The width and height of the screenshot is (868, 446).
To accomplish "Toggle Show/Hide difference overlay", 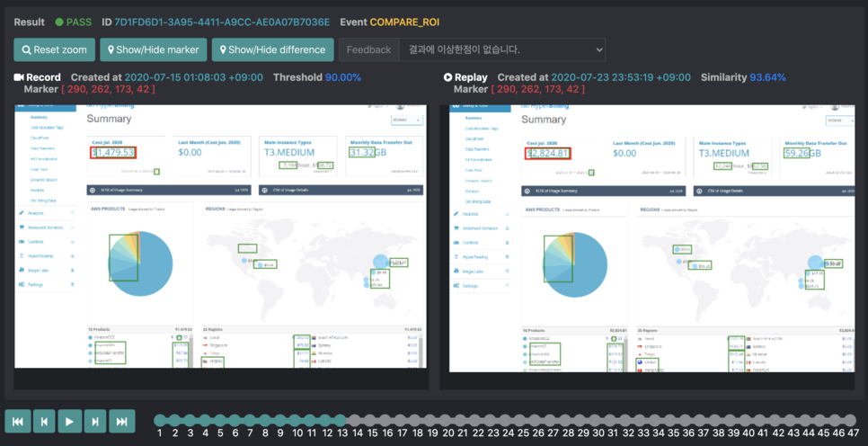I will pos(273,49).
